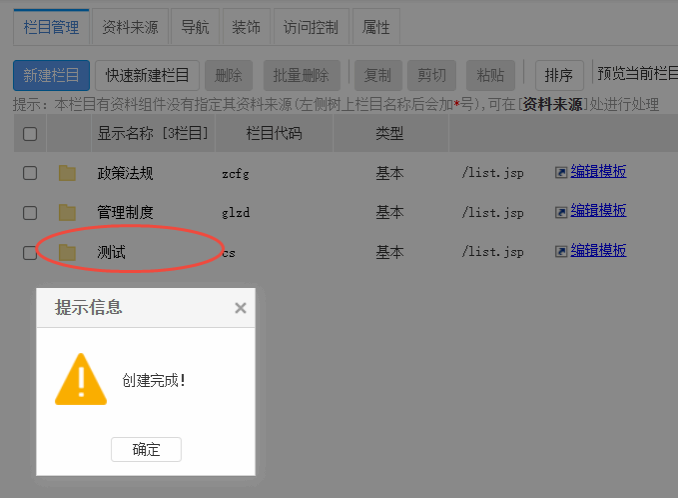Screen dimensions: 678x498
Task: Click edit-template icon in 管理制度 row
Action: (x=561, y=211)
